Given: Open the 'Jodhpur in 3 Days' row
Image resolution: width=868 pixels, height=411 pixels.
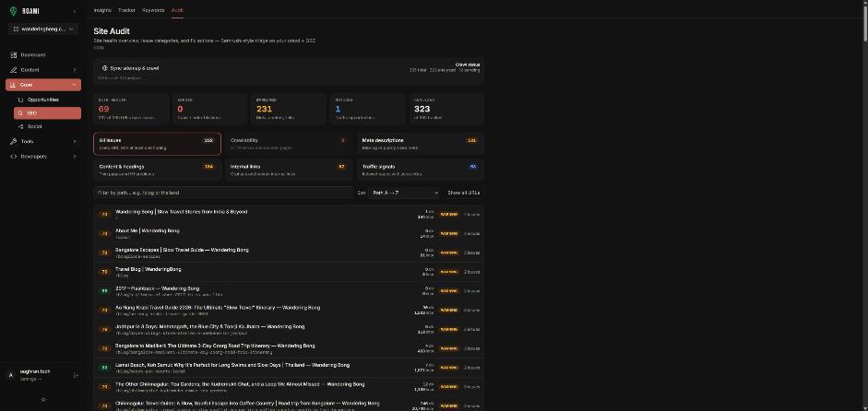Looking at the screenshot, I should click(289, 329).
